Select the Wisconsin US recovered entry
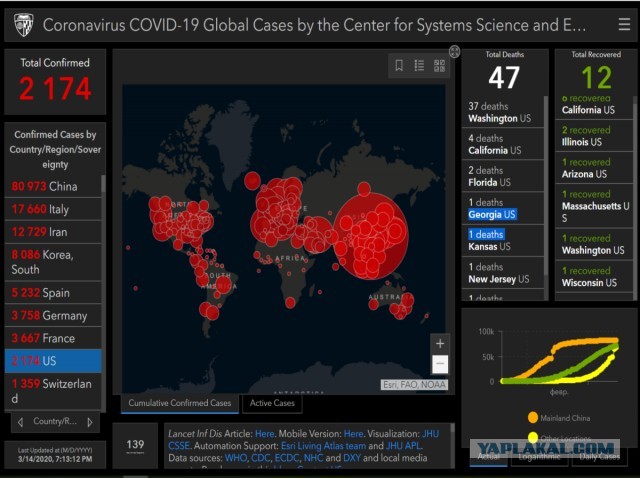The image size is (640, 478). tap(594, 277)
